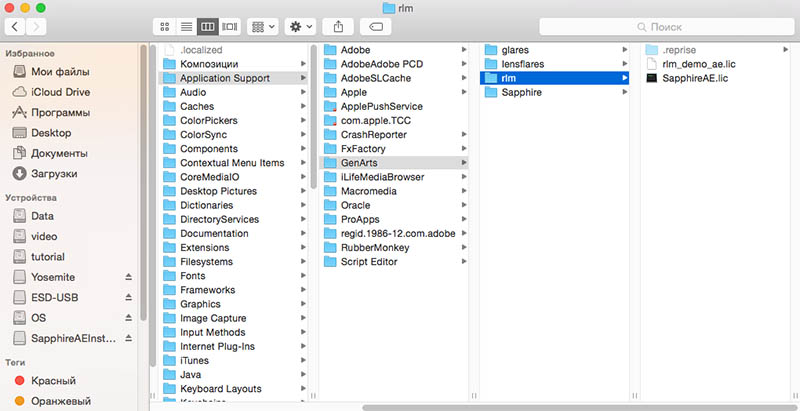Click the Edit Tags toolbar button
This screenshot has height=411, width=800.
(376, 27)
